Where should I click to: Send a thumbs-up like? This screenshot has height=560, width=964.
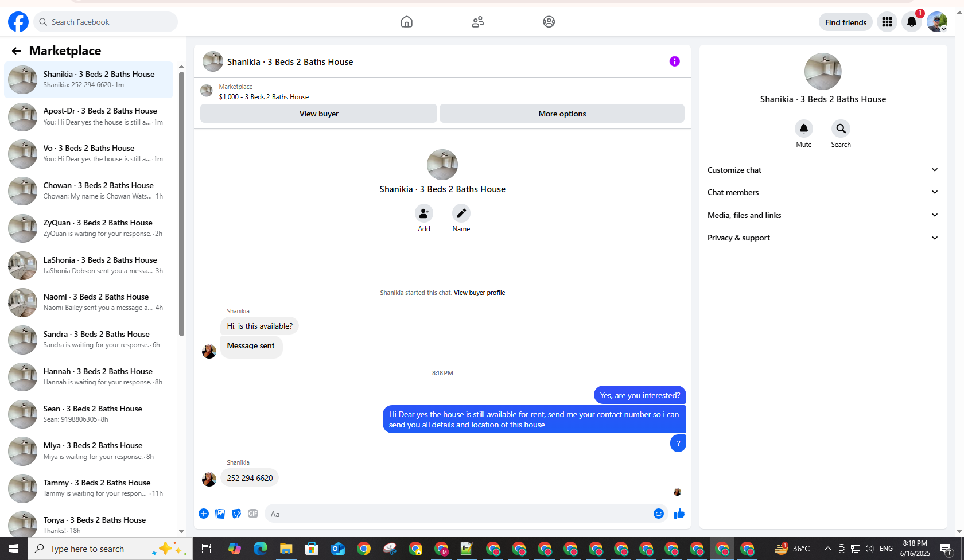pyautogui.click(x=679, y=514)
